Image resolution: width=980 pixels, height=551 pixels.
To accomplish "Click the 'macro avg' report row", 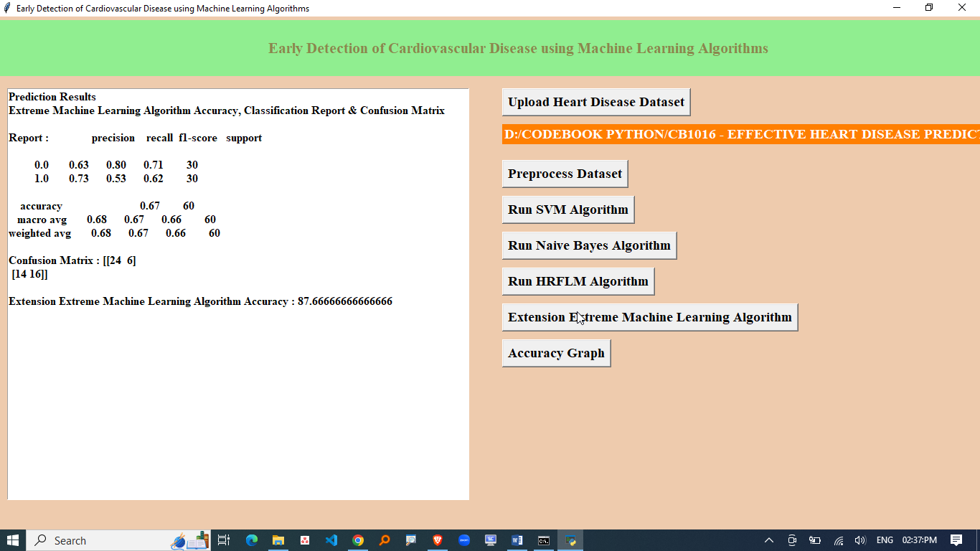I will pyautogui.click(x=116, y=220).
